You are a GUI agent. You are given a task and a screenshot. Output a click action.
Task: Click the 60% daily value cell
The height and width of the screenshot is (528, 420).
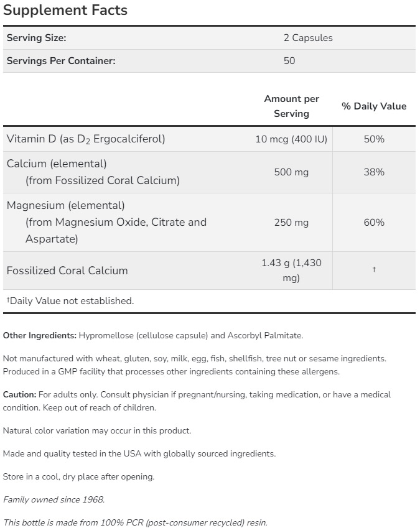point(374,223)
